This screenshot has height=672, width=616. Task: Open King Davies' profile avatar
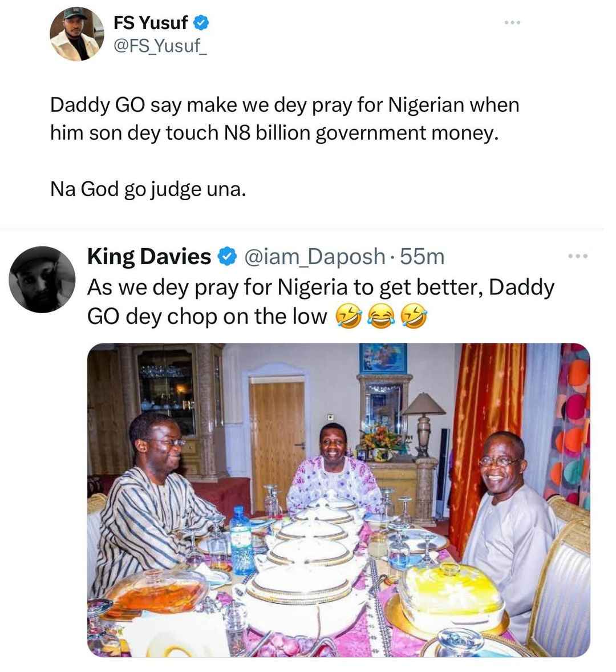click(x=42, y=279)
